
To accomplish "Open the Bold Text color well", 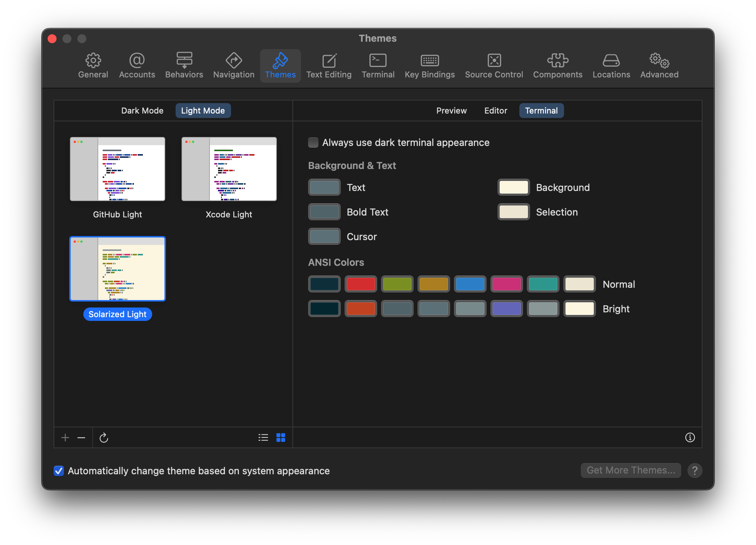I will pyautogui.click(x=324, y=212).
